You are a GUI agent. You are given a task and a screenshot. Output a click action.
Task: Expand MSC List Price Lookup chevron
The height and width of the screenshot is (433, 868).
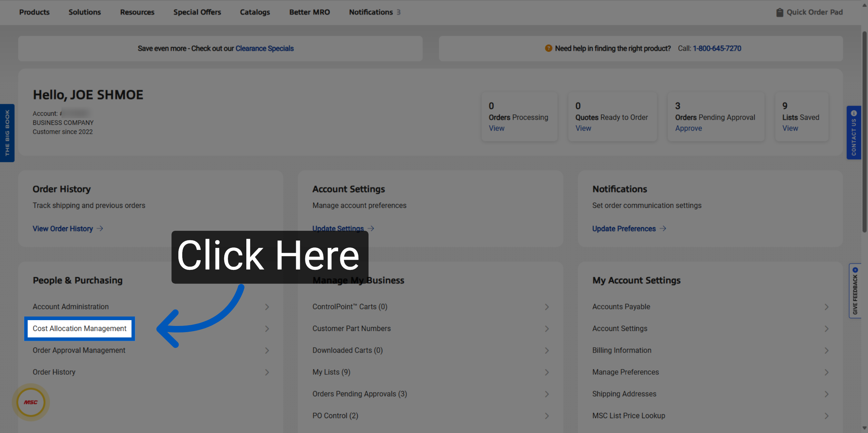click(x=826, y=416)
